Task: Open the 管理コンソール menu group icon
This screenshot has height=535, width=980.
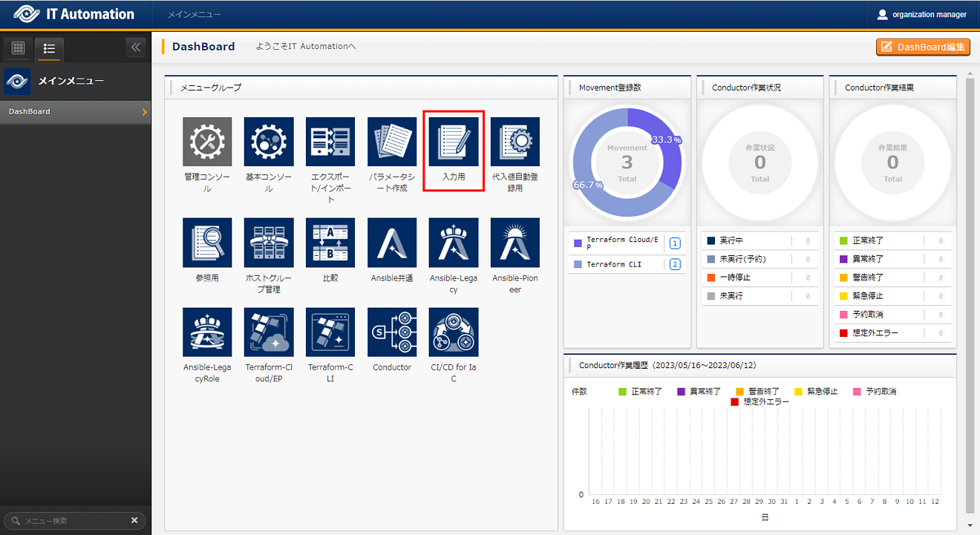Action: click(207, 142)
